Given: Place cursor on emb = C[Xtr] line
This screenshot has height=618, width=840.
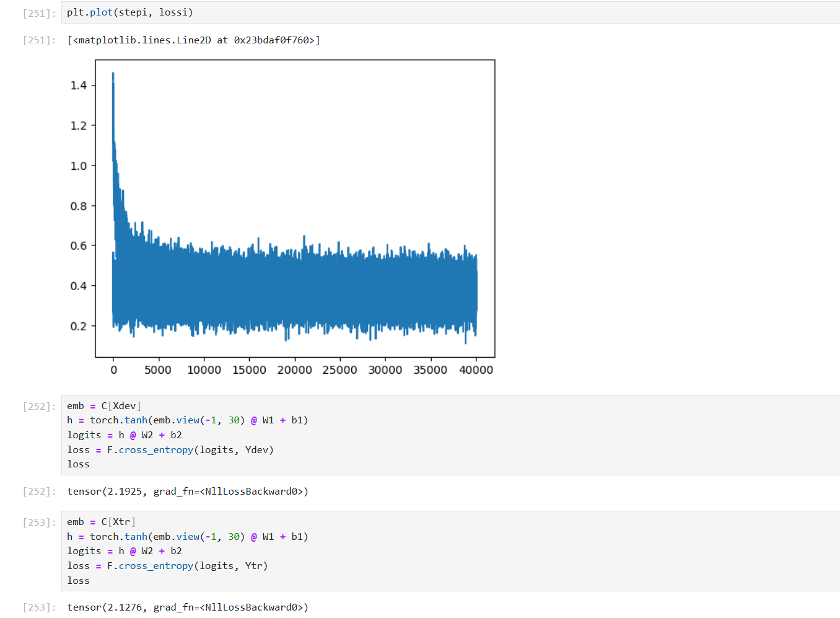Looking at the screenshot, I should tap(101, 522).
